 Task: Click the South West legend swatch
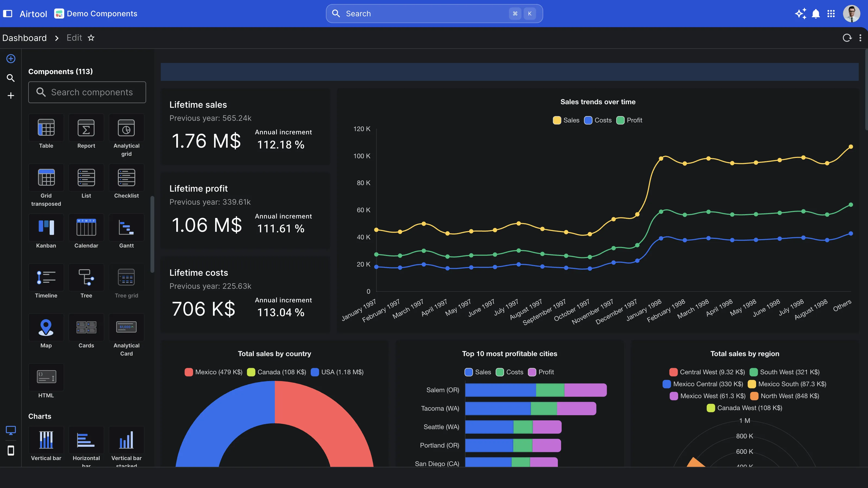coord(754,372)
